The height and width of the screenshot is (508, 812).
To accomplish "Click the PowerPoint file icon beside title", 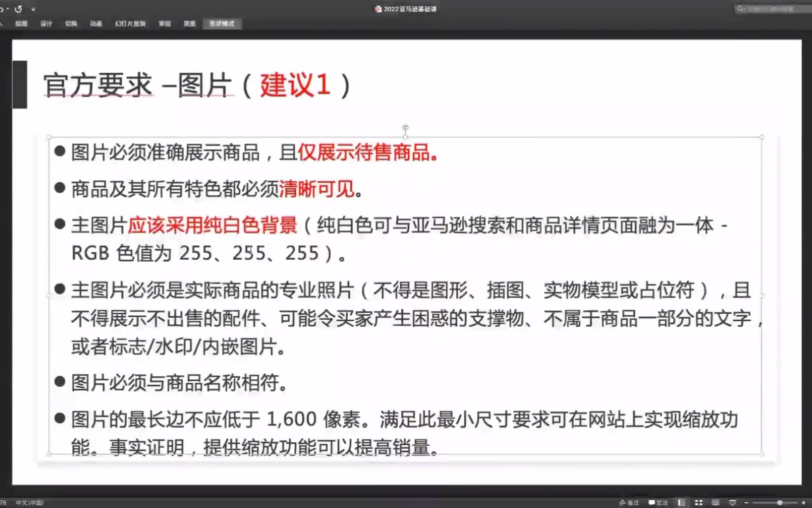I will pyautogui.click(x=378, y=9).
